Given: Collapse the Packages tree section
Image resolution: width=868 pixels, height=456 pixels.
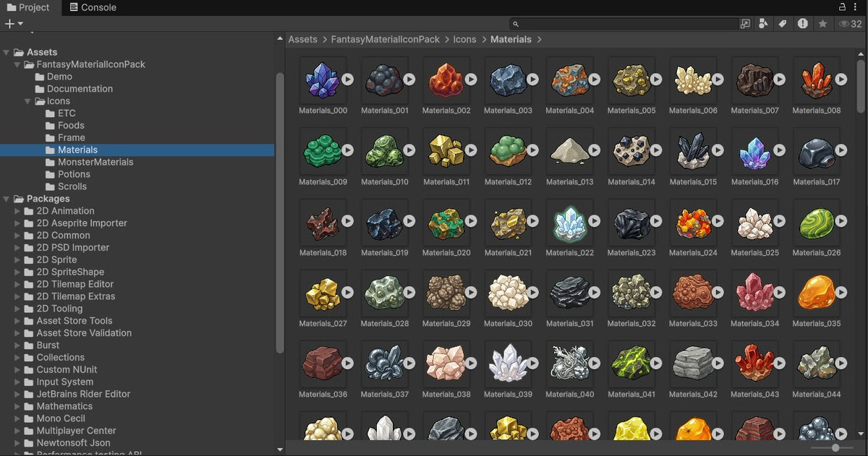Looking at the screenshot, I should [x=7, y=199].
